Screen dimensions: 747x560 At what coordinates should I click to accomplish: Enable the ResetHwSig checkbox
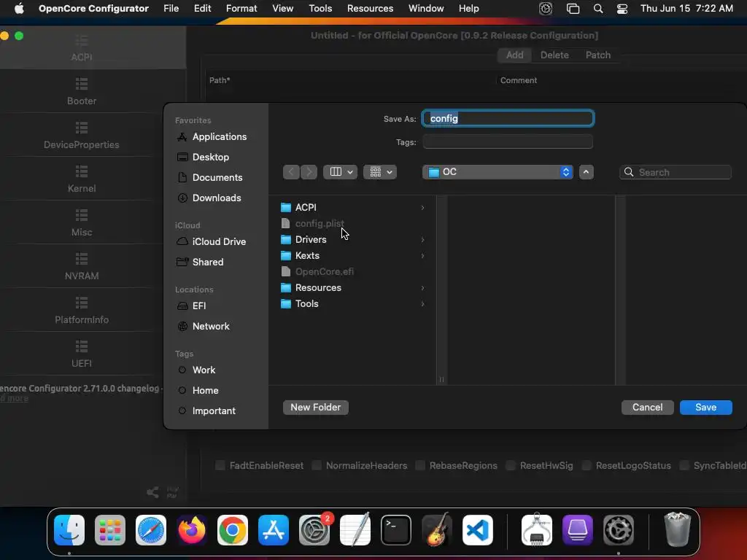510,465
